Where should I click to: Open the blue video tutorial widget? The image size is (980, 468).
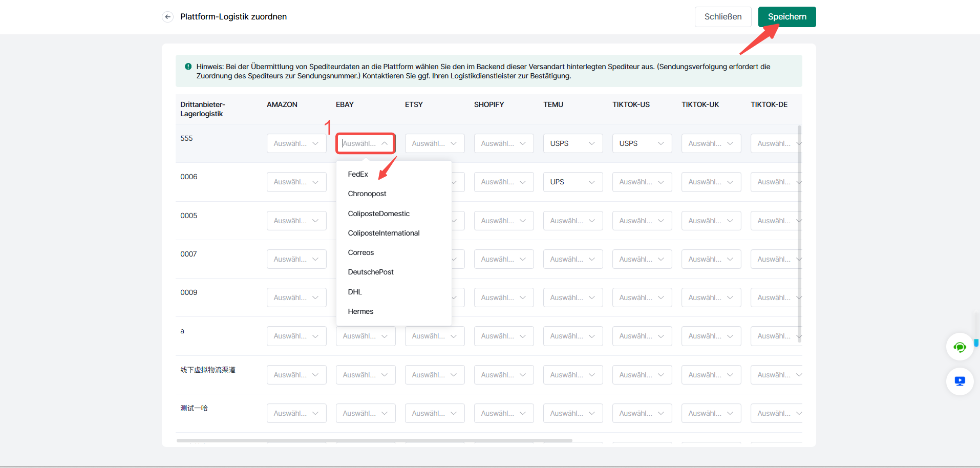click(960, 381)
